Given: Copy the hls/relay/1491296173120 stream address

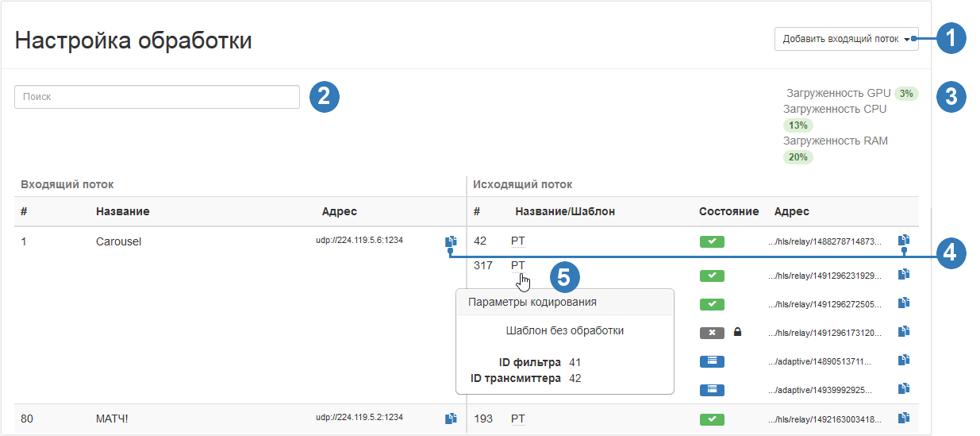Looking at the screenshot, I should (x=904, y=332).
